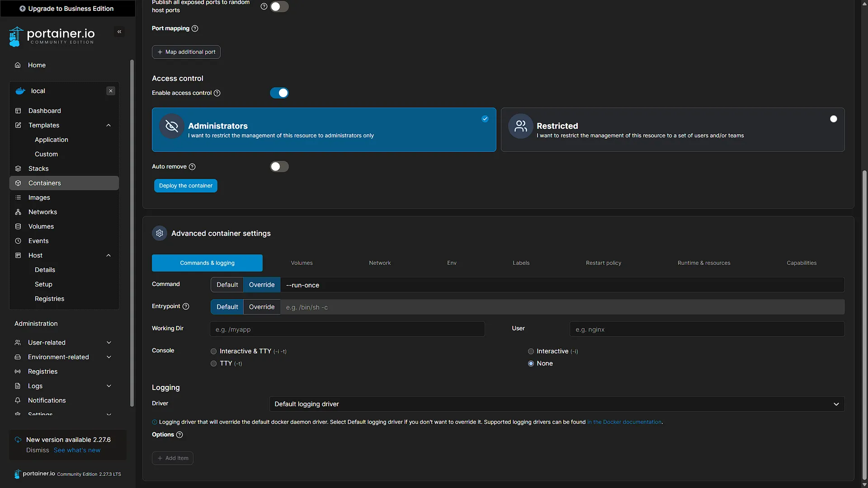868x488 pixels.
Task: Open help icon beside Auto remove
Action: [x=192, y=167]
